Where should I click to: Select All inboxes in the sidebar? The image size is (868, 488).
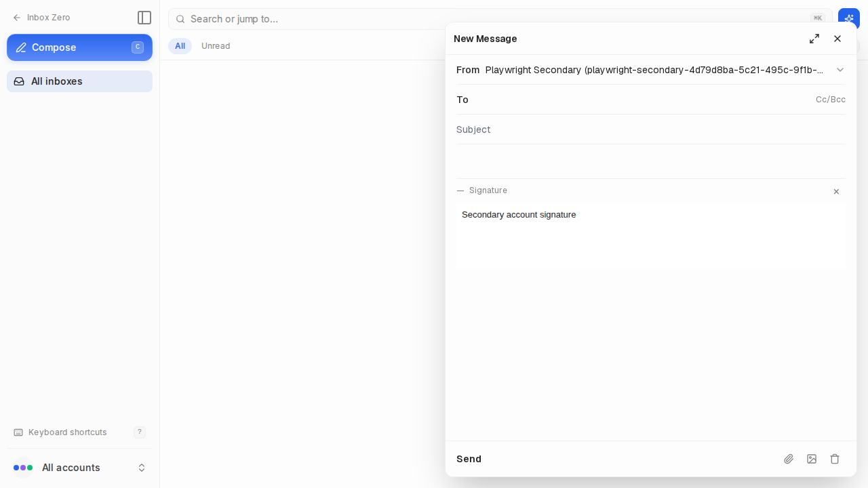(x=79, y=81)
